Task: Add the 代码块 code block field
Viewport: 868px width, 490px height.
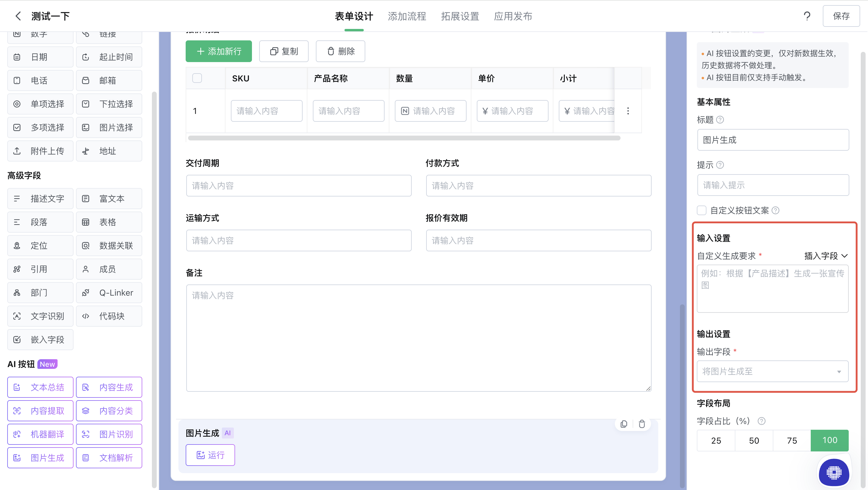Action: point(109,316)
